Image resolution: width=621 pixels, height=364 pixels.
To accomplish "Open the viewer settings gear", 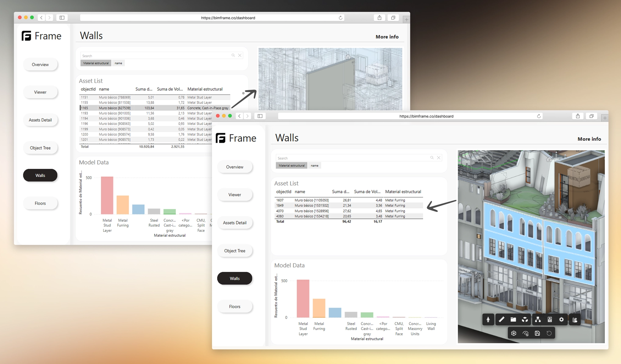I will 562,320.
